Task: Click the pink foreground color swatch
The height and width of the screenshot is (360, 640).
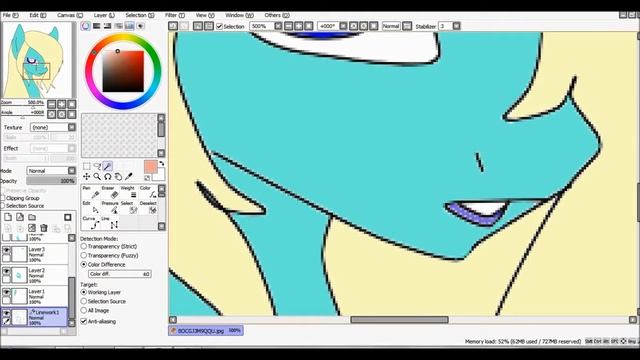Action: point(151,167)
